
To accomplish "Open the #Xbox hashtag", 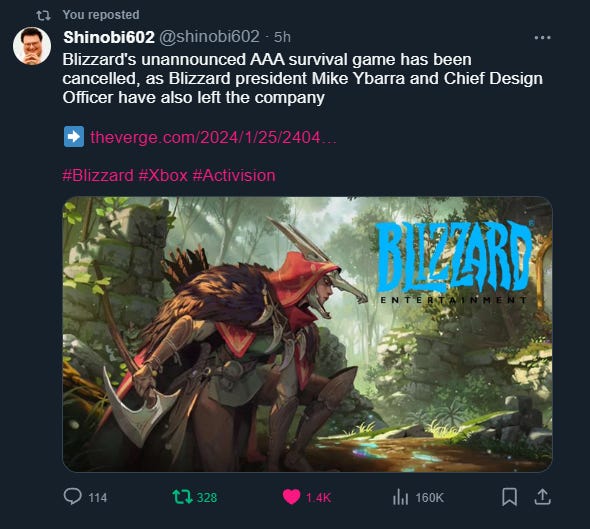I will point(163,176).
